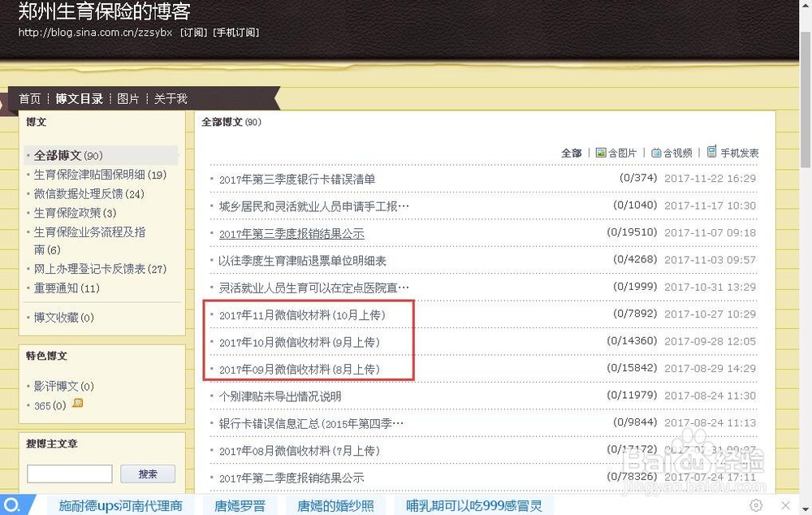Click the picture icon next to 含图片 filter
The width and height of the screenshot is (812, 515).
tap(599, 153)
